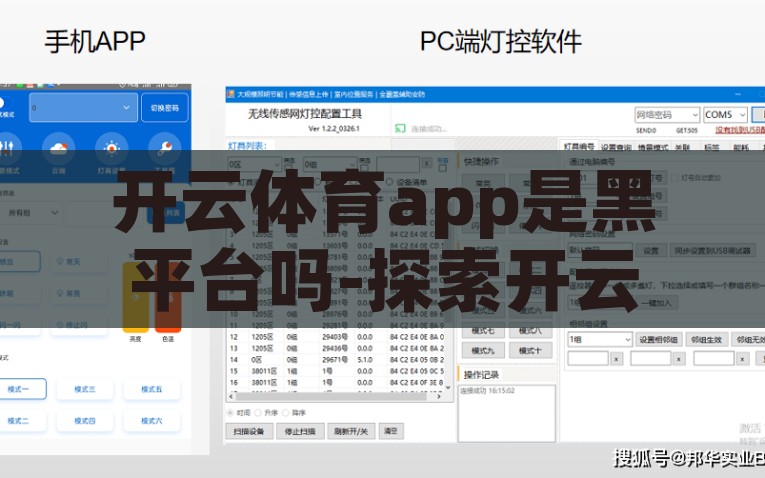Image resolution: width=765 pixels, height=478 pixels.
Task: Select lamp list row 12 number 29403号
Action: click(x=335, y=337)
